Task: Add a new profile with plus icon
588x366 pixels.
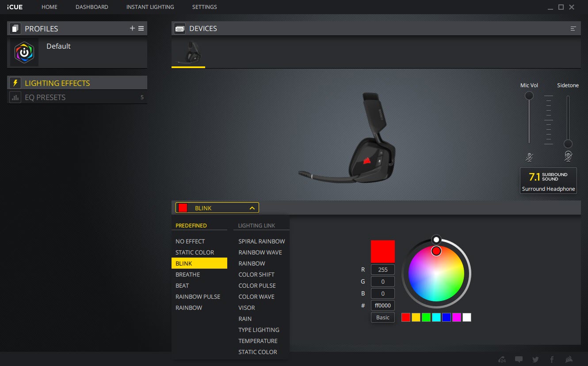Action: click(x=132, y=28)
